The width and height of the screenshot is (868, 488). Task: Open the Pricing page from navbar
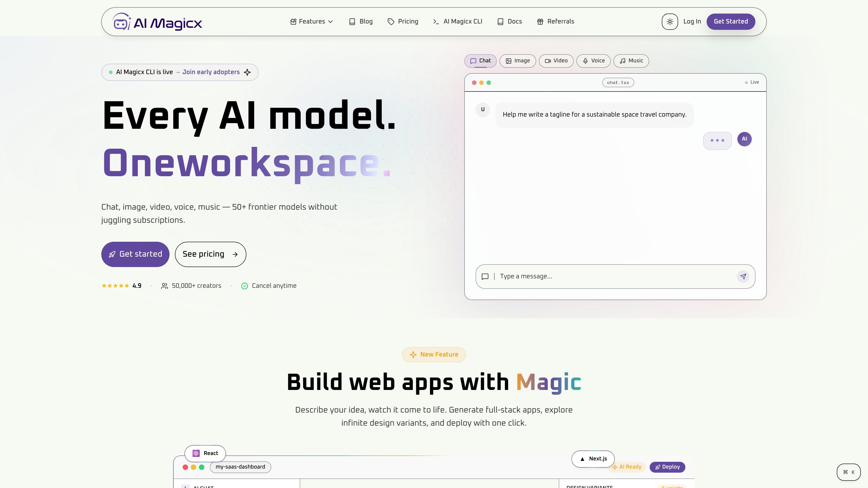403,21
